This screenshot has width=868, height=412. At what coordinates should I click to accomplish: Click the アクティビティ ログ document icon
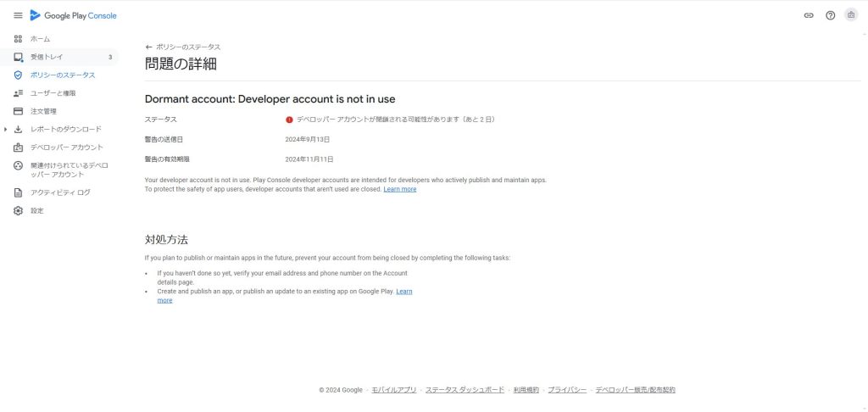pyautogui.click(x=18, y=192)
